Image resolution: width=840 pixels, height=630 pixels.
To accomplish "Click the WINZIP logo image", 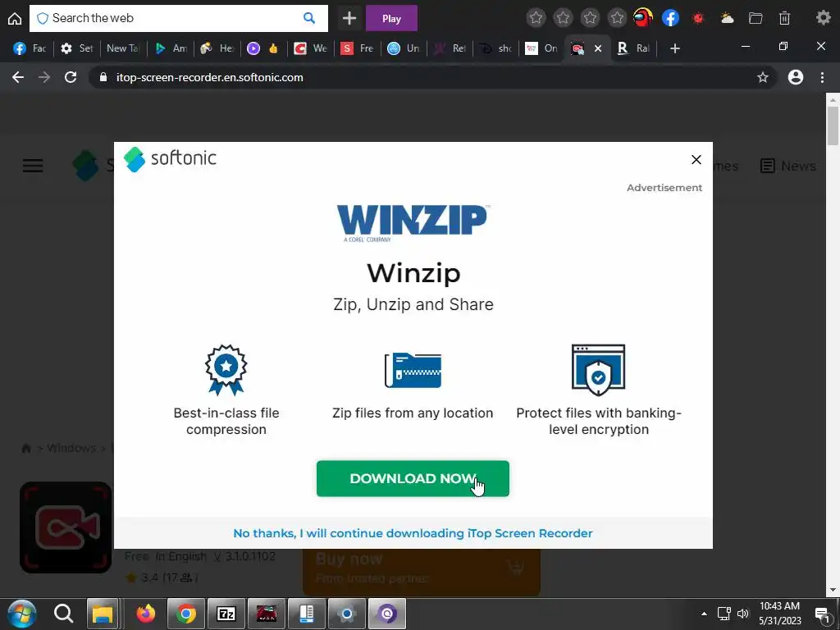I will (412, 223).
